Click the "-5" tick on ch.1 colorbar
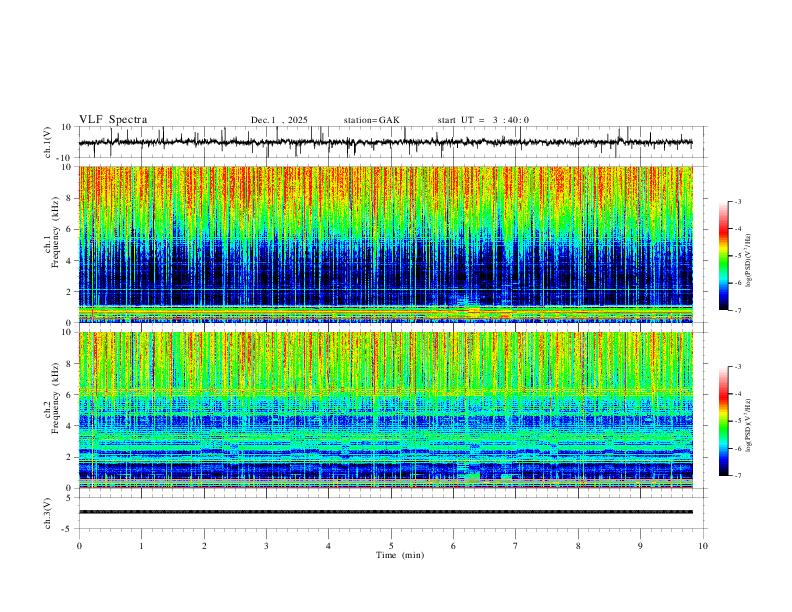 click(x=737, y=256)
